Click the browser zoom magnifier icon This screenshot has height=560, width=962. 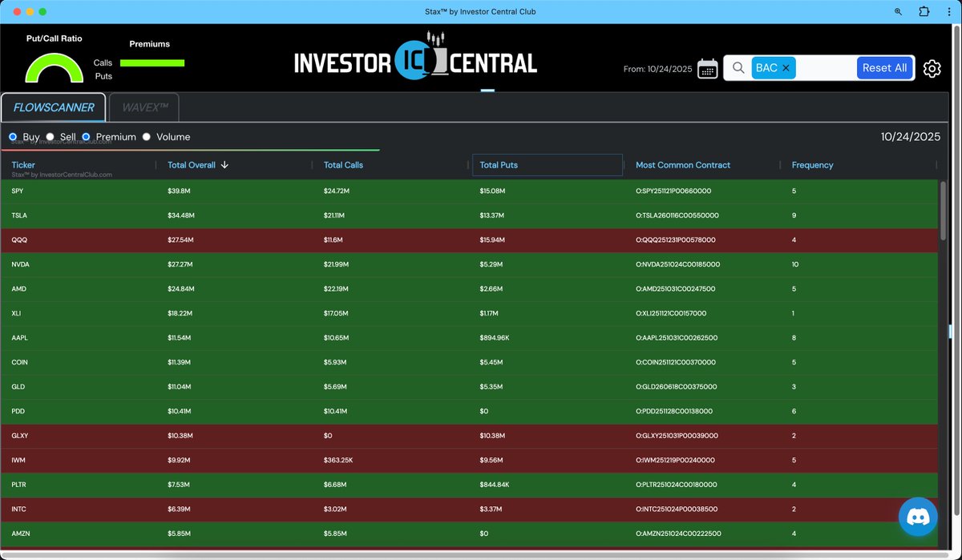click(898, 12)
